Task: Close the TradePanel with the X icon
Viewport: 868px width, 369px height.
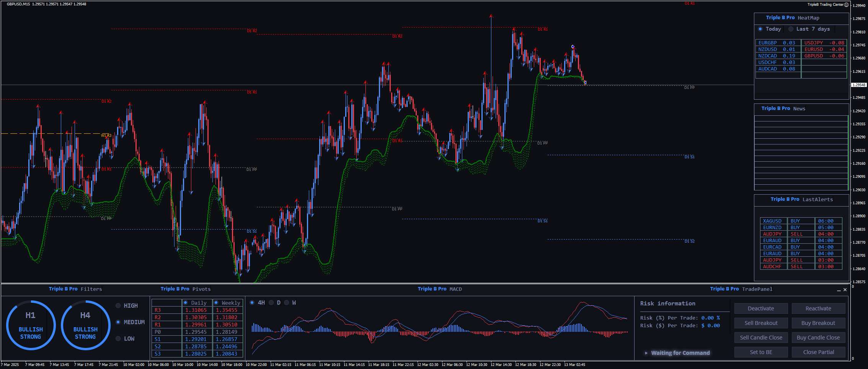Action: click(845, 290)
